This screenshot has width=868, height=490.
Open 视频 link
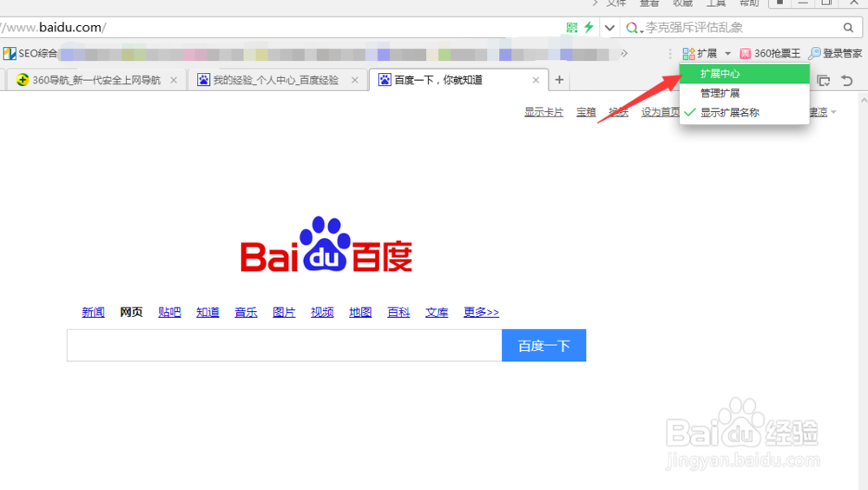322,312
